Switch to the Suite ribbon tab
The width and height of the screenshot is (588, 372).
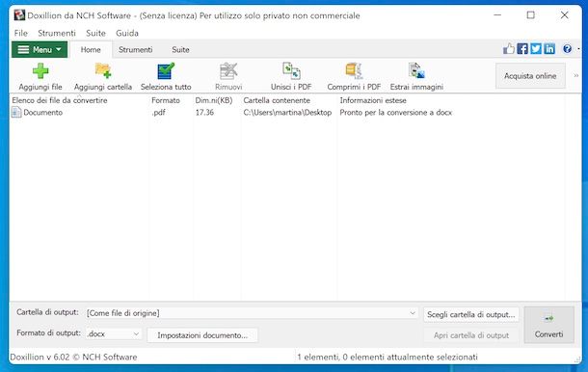tap(180, 49)
